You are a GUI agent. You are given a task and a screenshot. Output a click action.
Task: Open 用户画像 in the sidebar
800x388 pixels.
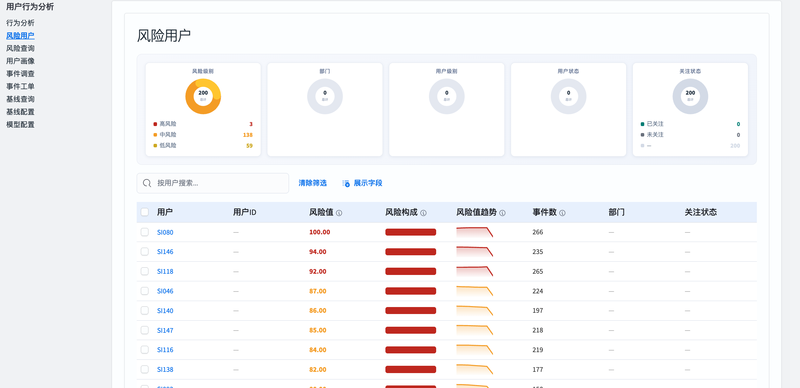point(20,61)
